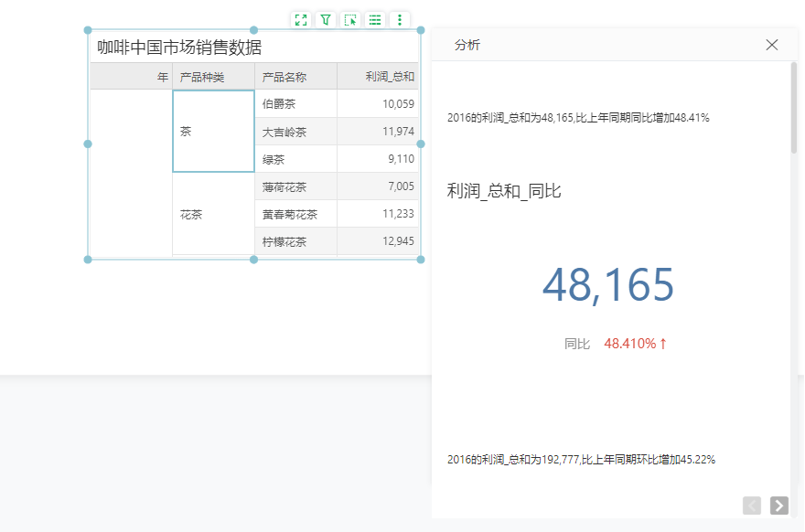Click the 柠檬花茶 product cell
The width and height of the screenshot is (805, 532).
(x=295, y=241)
